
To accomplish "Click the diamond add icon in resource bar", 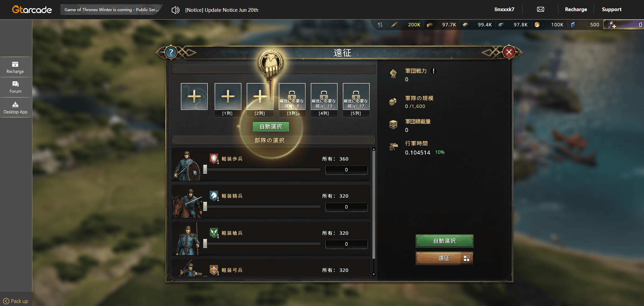I will (612, 25).
